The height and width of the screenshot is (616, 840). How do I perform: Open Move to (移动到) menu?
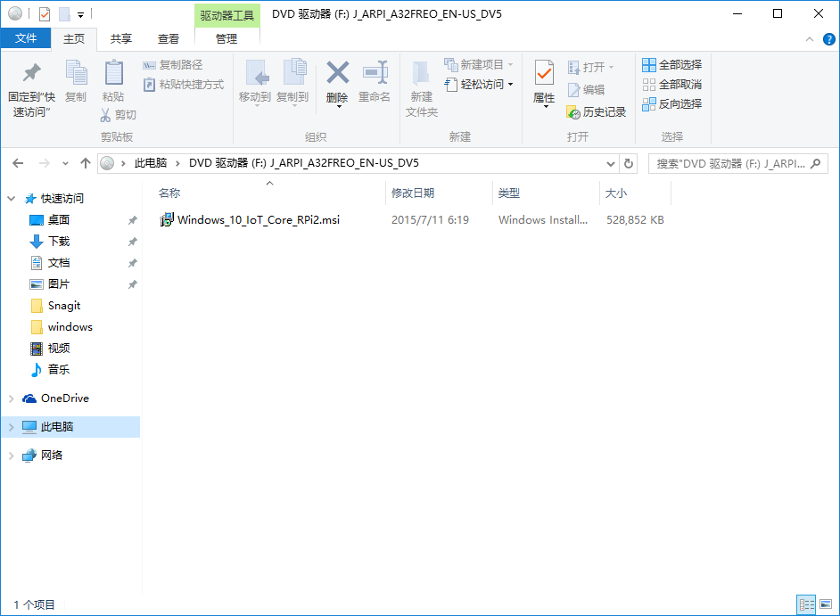point(255,83)
